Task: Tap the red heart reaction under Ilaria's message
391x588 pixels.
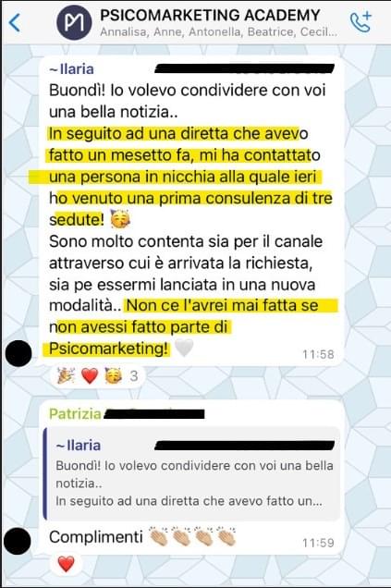Action: [x=90, y=375]
